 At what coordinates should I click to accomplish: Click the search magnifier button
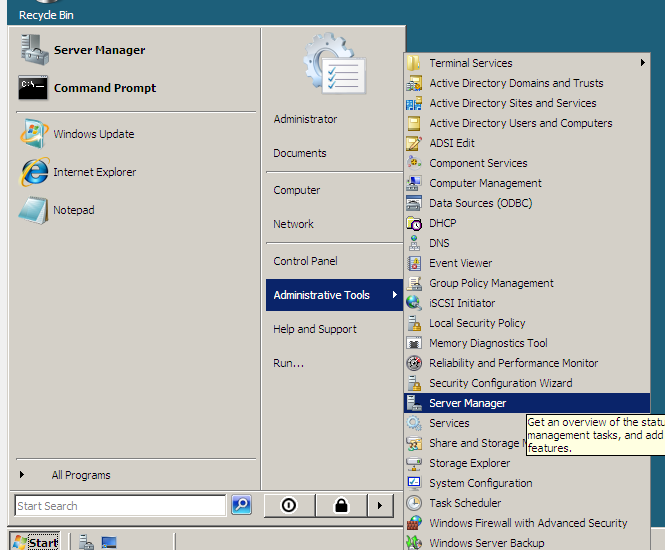(242, 505)
